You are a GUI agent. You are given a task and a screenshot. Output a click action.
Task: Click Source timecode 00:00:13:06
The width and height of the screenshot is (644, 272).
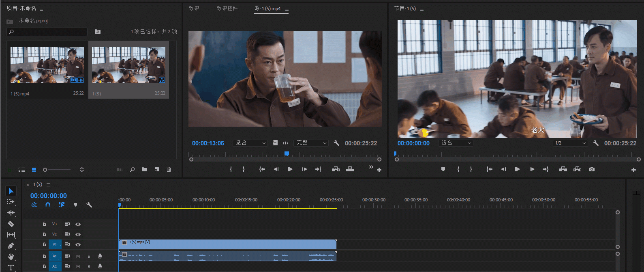(x=208, y=143)
